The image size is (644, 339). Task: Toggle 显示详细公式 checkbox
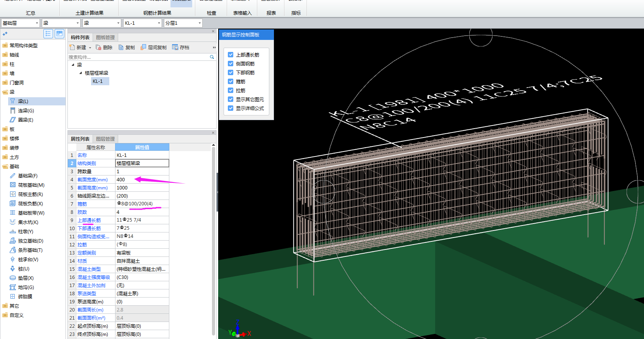231,108
